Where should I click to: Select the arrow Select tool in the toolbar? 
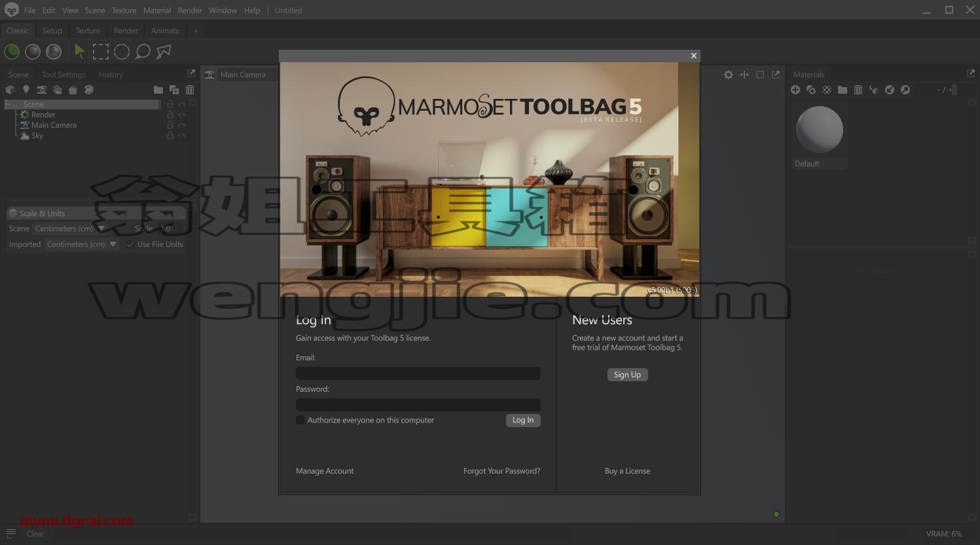[x=79, y=52]
